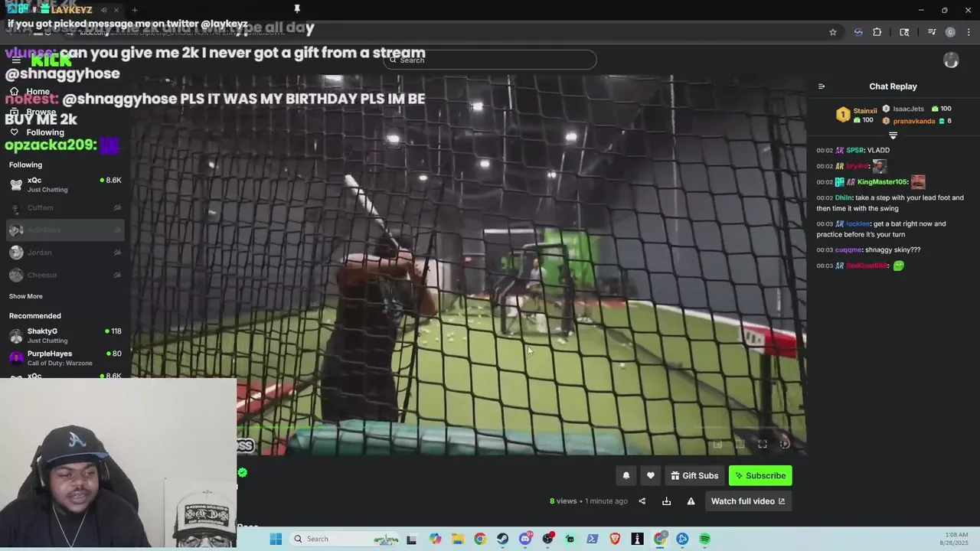Open pranavkanda on the gift leaderboard
Image resolution: width=980 pixels, height=551 pixels.
pos(913,121)
